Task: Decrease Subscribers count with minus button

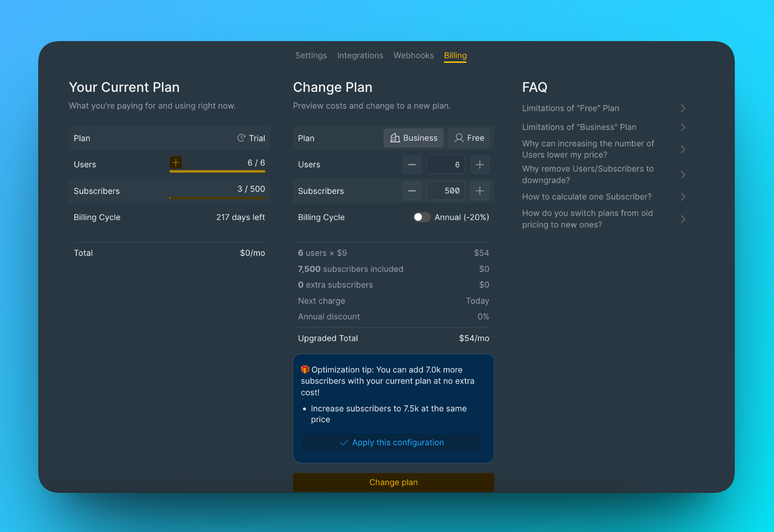Action: (412, 191)
